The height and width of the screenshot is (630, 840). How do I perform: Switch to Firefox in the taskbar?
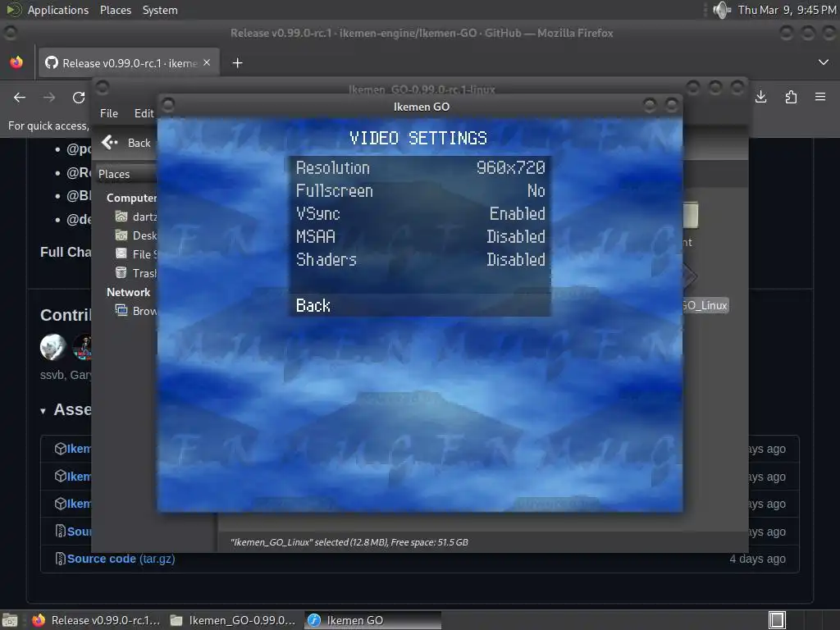(x=96, y=620)
